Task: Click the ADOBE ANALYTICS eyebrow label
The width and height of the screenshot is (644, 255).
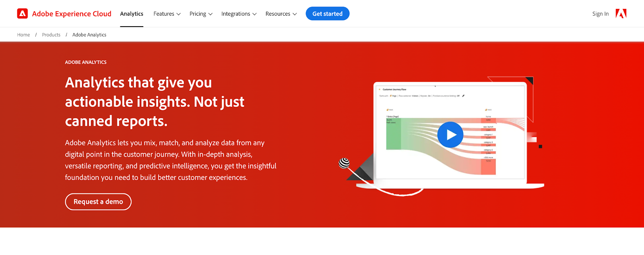Action: coord(86,62)
